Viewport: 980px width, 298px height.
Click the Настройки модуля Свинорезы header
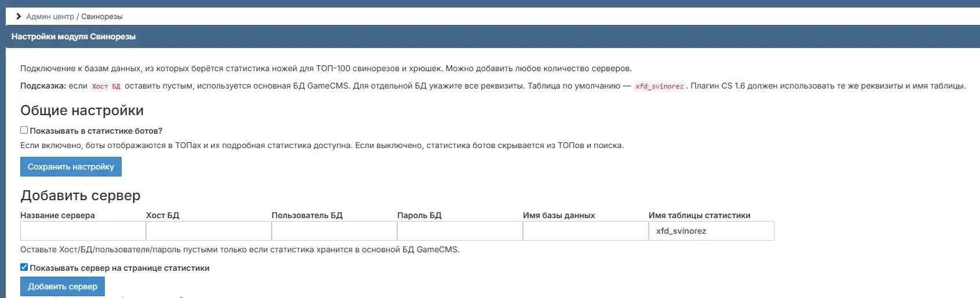click(x=74, y=36)
